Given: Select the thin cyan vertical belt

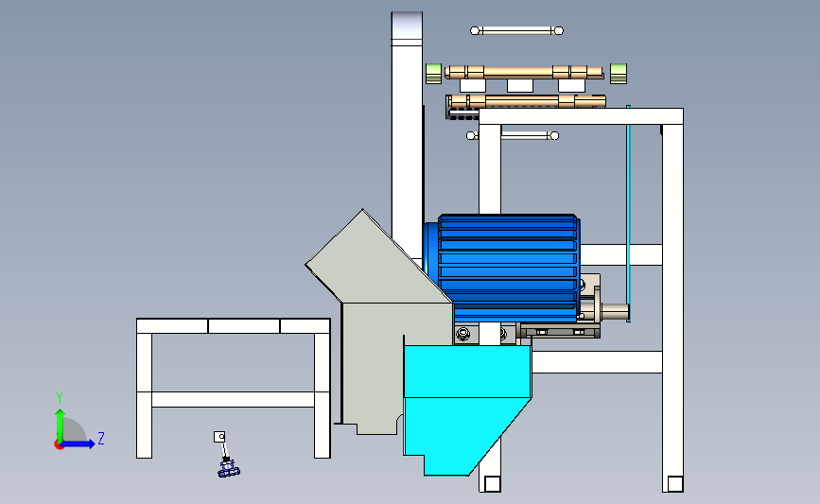Looking at the screenshot, I should [x=628, y=214].
